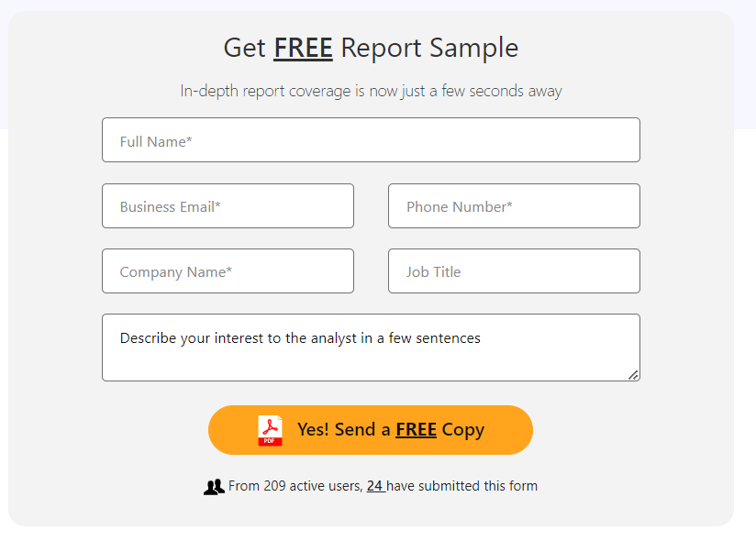Click the underlined FREE on the orange button
The image size is (756, 541).
pyautogui.click(x=416, y=430)
